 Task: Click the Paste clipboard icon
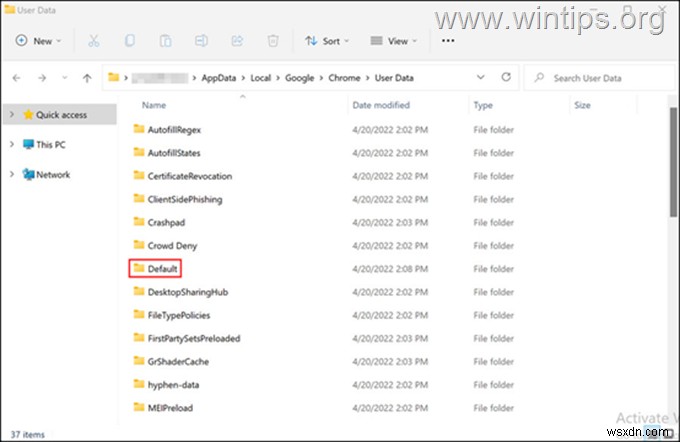[165, 41]
